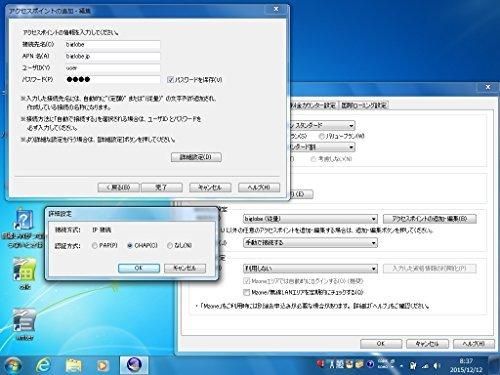Toggle the save password checkbox
500x375 pixels.
coord(171,79)
